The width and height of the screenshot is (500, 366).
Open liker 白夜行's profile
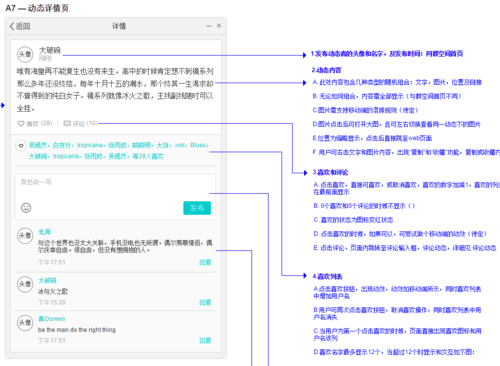[x=62, y=145]
